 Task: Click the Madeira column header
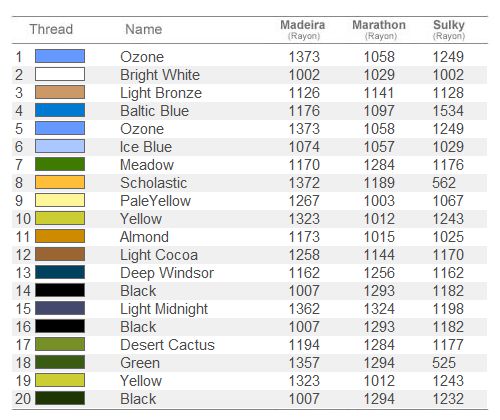point(303,29)
